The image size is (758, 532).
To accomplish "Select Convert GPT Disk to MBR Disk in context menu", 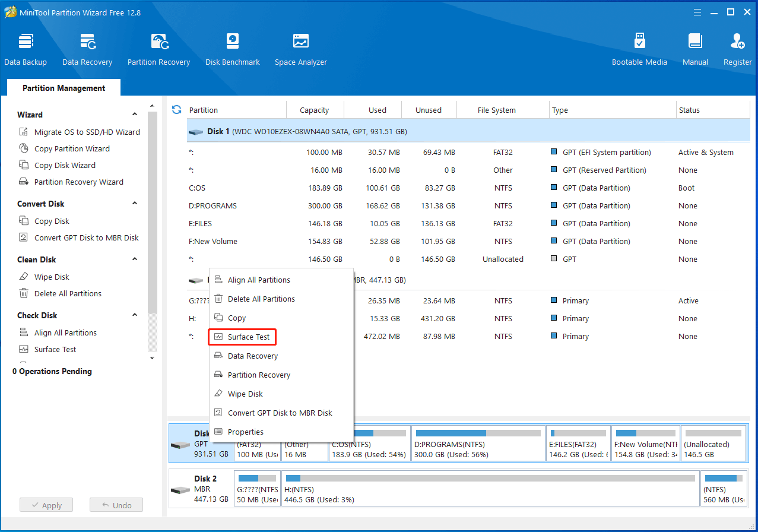I will coord(281,413).
